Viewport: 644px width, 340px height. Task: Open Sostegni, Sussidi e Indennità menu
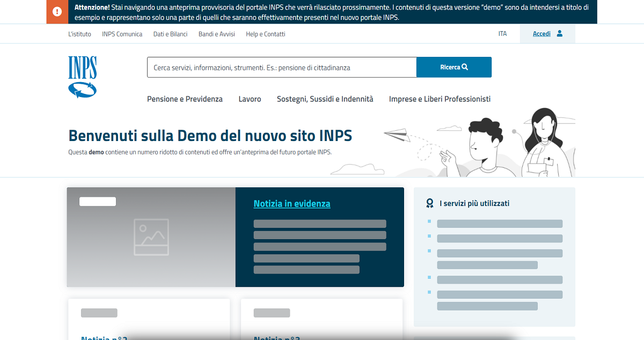click(x=325, y=99)
